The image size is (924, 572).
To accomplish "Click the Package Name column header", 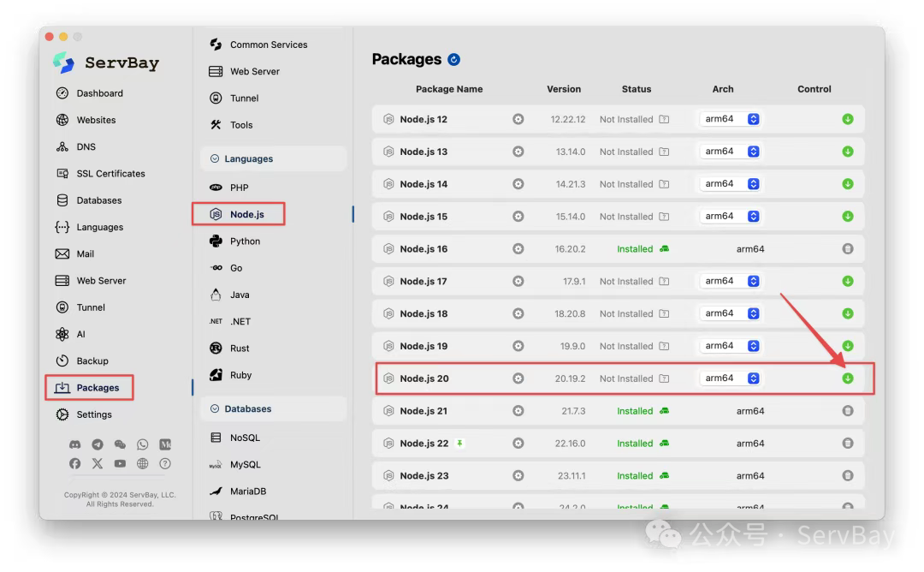I will 449,89.
